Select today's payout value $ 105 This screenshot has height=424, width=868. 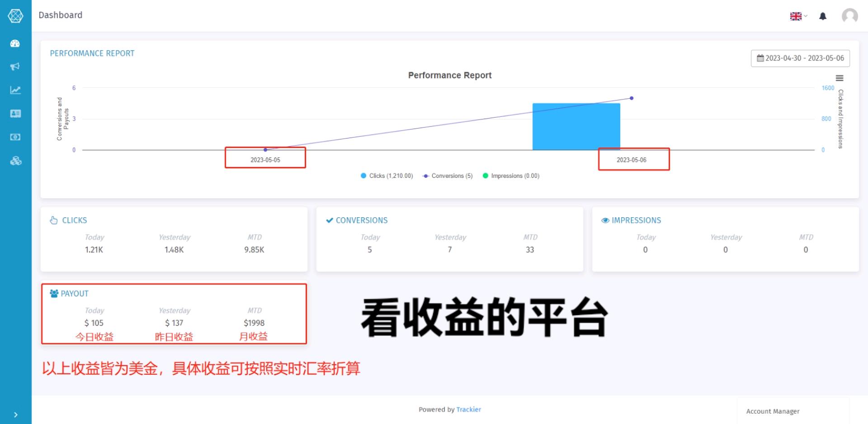tap(94, 323)
